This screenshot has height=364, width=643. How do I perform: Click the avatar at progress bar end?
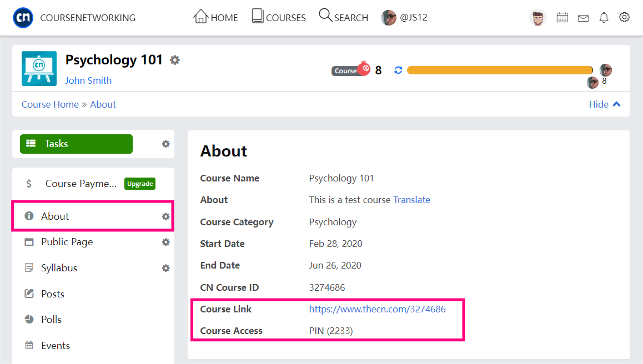coord(606,70)
